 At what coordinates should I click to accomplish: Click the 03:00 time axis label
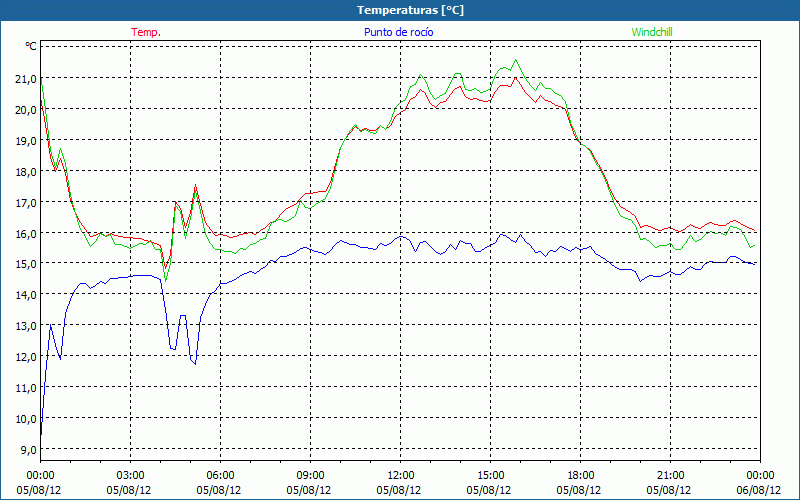click(130, 476)
